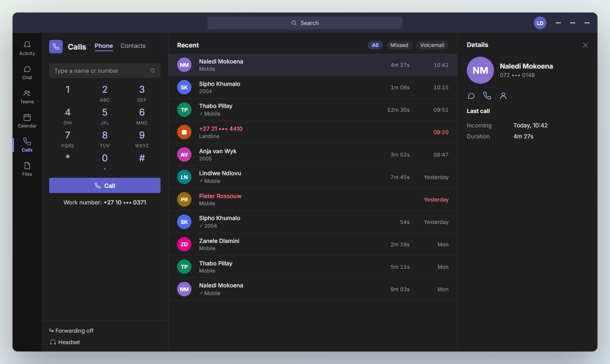
Task: Show All recent calls filter
Action: (x=375, y=45)
